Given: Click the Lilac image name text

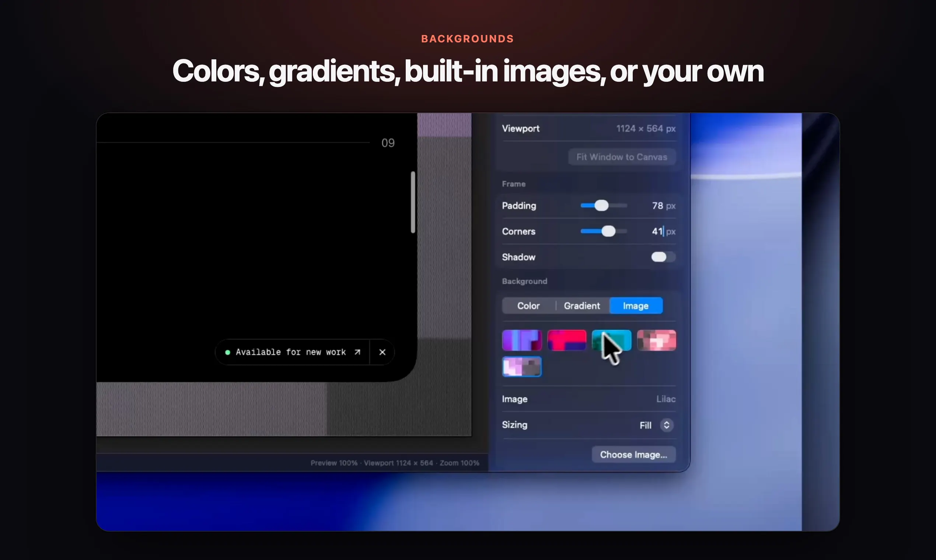Looking at the screenshot, I should (666, 399).
